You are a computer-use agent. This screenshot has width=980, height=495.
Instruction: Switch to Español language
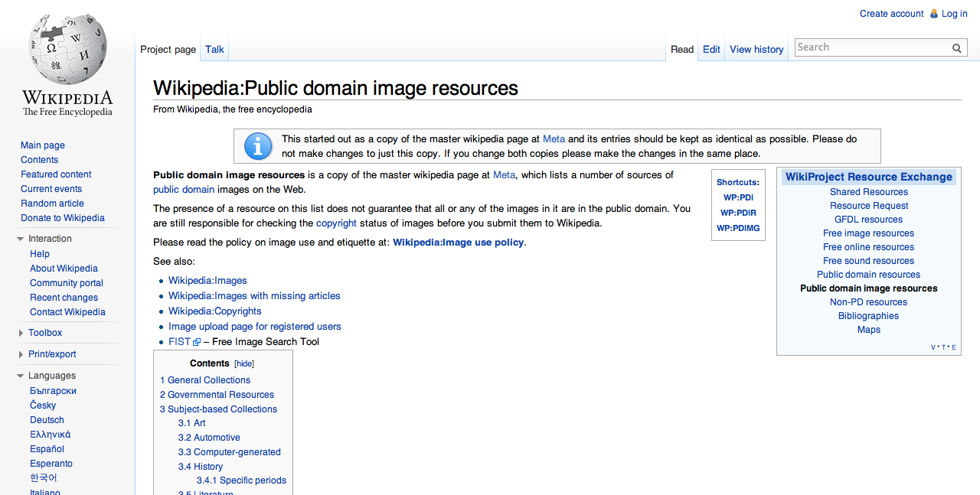point(47,449)
